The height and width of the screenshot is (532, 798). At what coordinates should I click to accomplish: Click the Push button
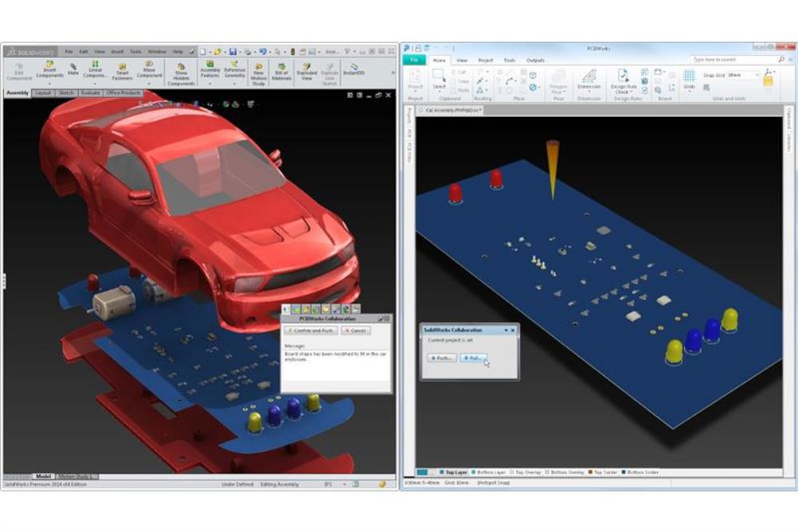(442, 358)
